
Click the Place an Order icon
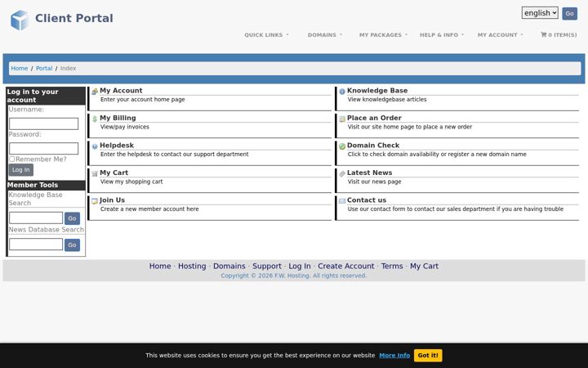[342, 119]
